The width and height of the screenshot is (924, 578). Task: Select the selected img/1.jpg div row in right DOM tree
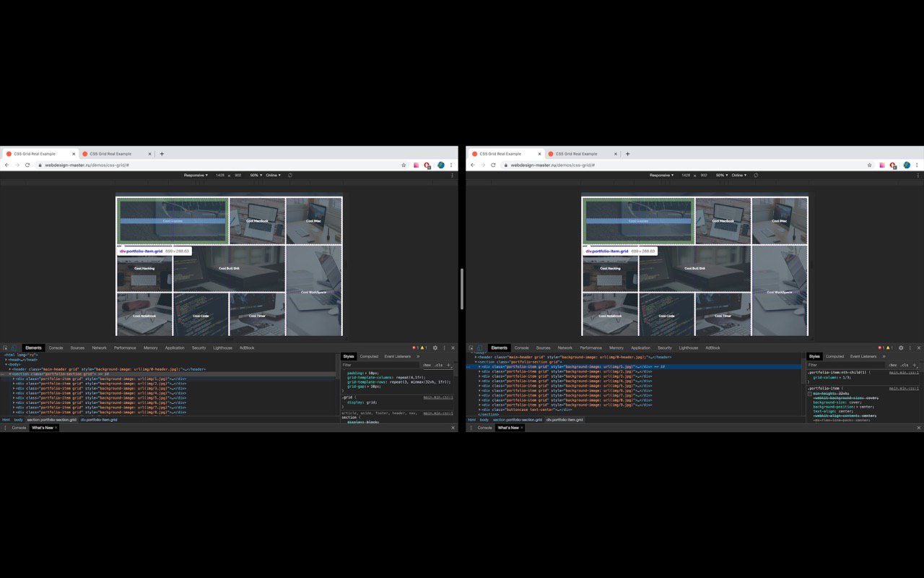pos(635,366)
